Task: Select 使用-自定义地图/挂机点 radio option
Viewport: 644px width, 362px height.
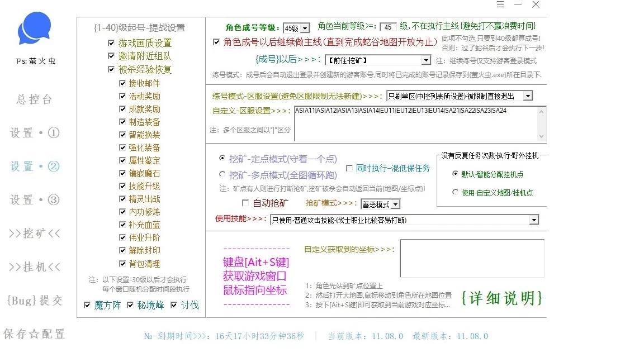Action: 455,192
